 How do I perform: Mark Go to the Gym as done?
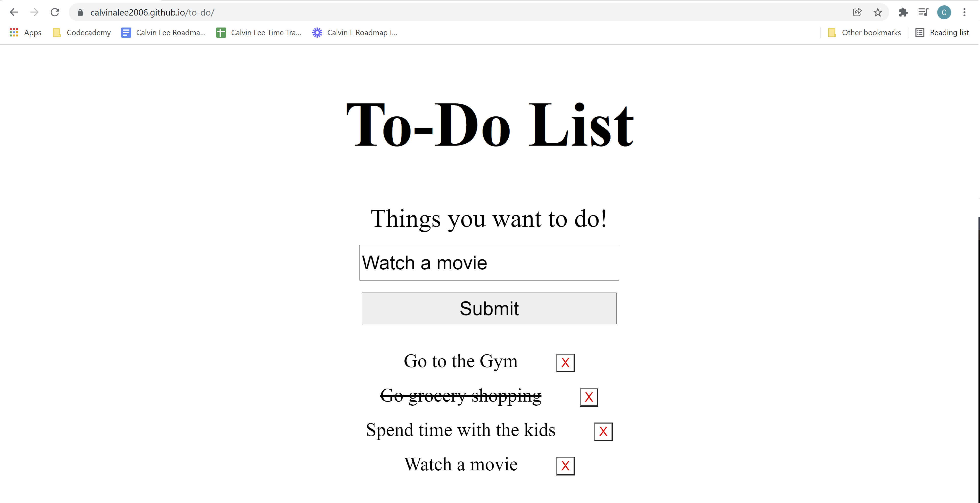coord(460,361)
